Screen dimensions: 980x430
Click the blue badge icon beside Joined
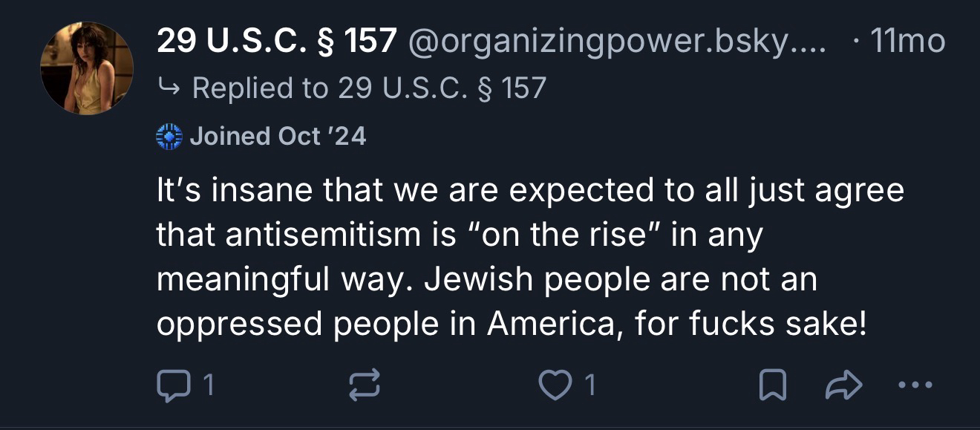tap(169, 137)
